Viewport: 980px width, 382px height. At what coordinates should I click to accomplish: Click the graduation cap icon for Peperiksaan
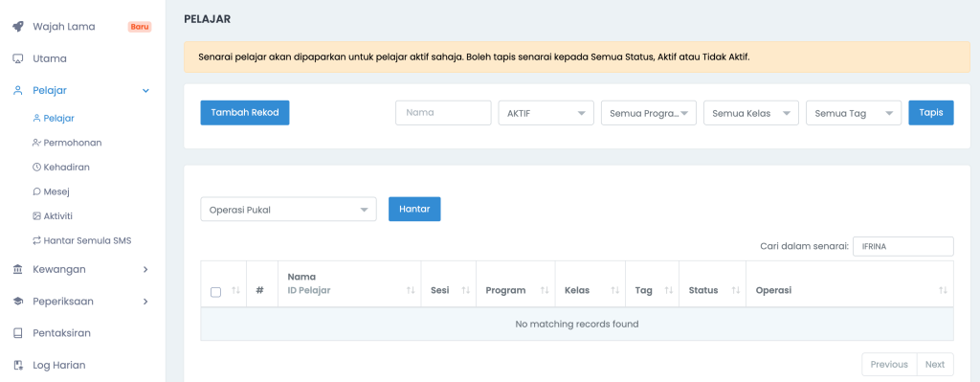click(x=18, y=302)
